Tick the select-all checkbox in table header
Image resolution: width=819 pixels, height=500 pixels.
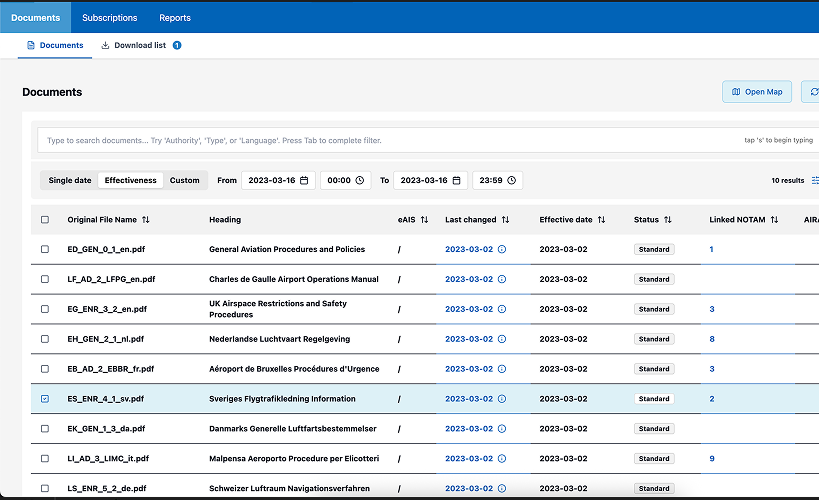(45, 220)
